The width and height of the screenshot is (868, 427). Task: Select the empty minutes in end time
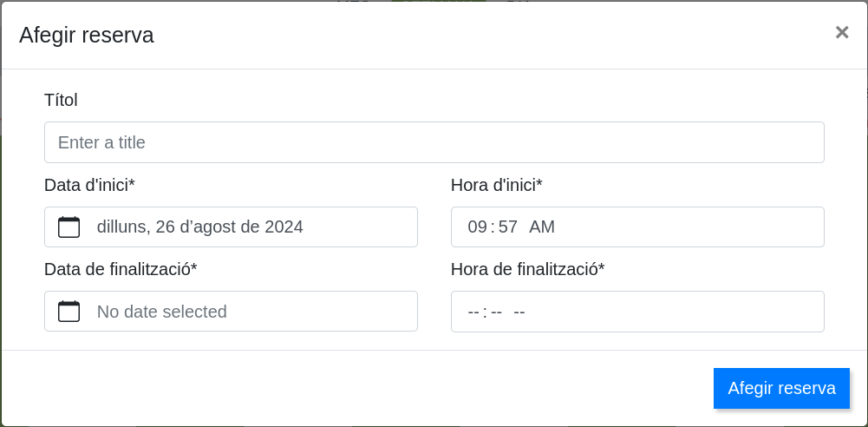(497, 312)
